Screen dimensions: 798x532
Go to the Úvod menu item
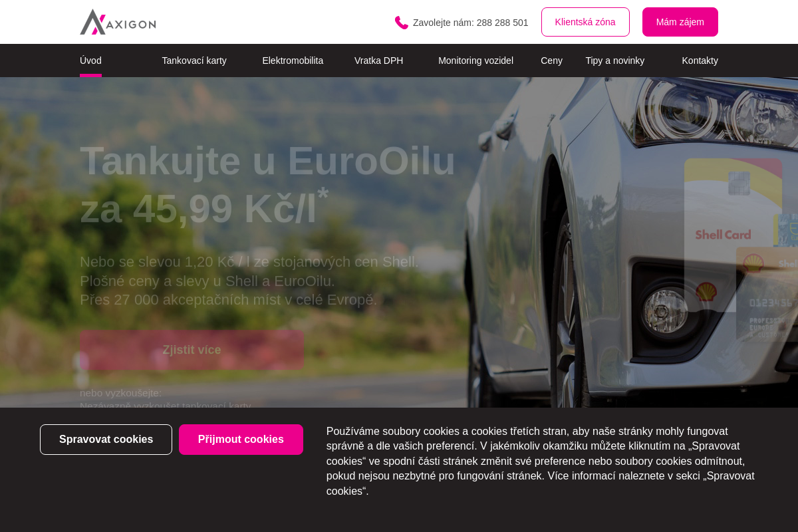coord(90,61)
